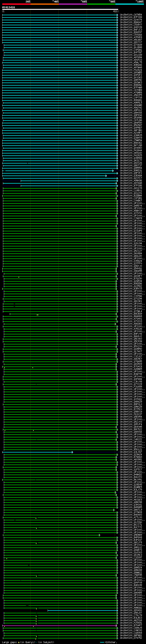Select the UniRef100_B7FG86 label
Viewport: 146px width, 644px height.
point(131,186)
